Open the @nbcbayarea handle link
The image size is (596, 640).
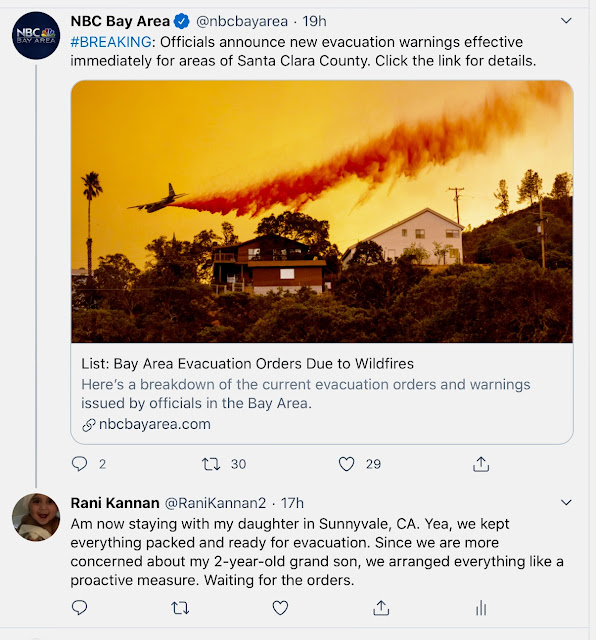coord(242,21)
